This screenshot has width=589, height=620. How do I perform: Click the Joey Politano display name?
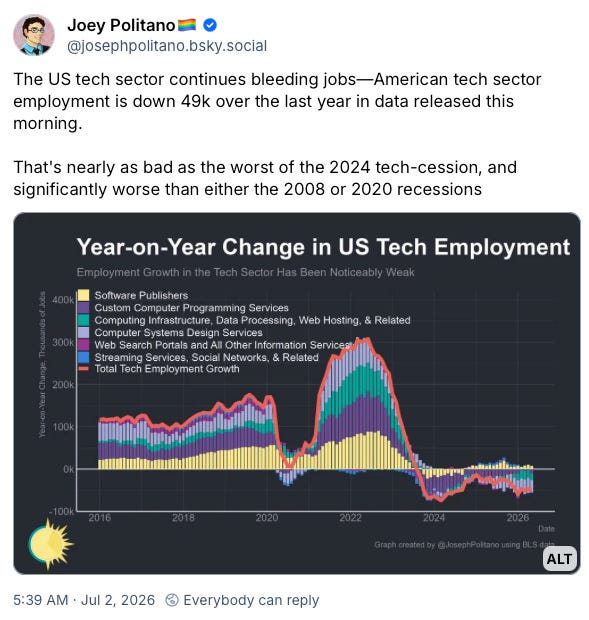click(x=121, y=26)
